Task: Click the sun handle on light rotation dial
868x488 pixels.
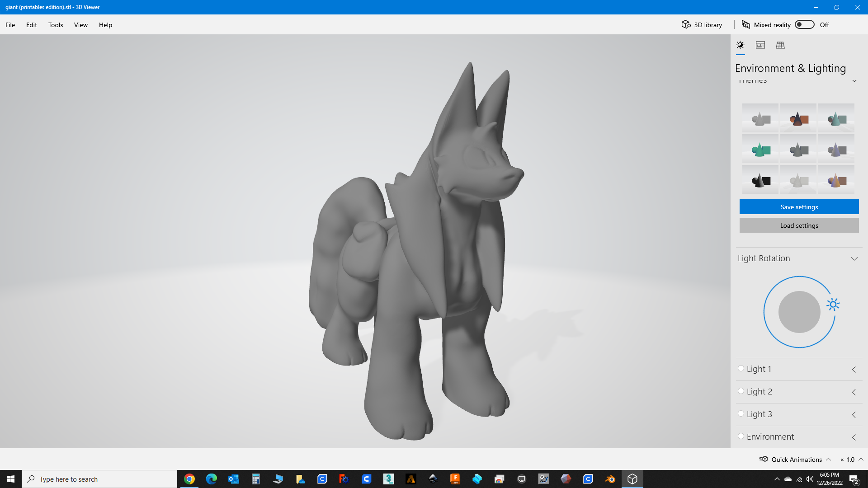Action: pyautogui.click(x=833, y=305)
